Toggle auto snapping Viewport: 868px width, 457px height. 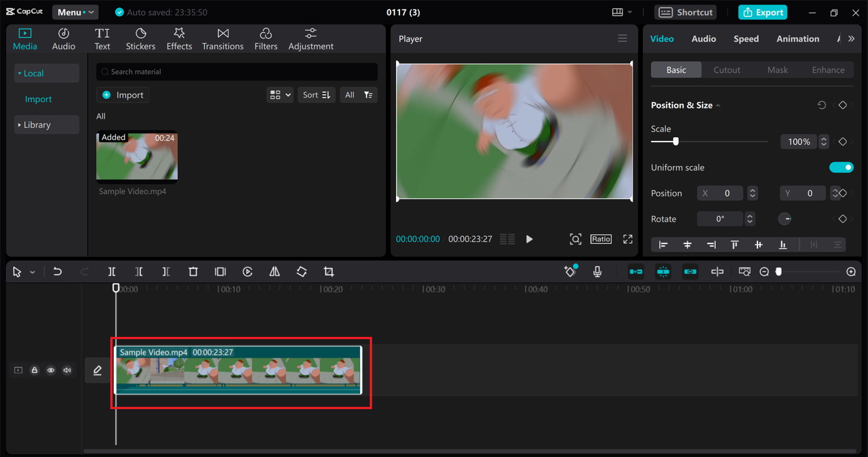click(663, 272)
